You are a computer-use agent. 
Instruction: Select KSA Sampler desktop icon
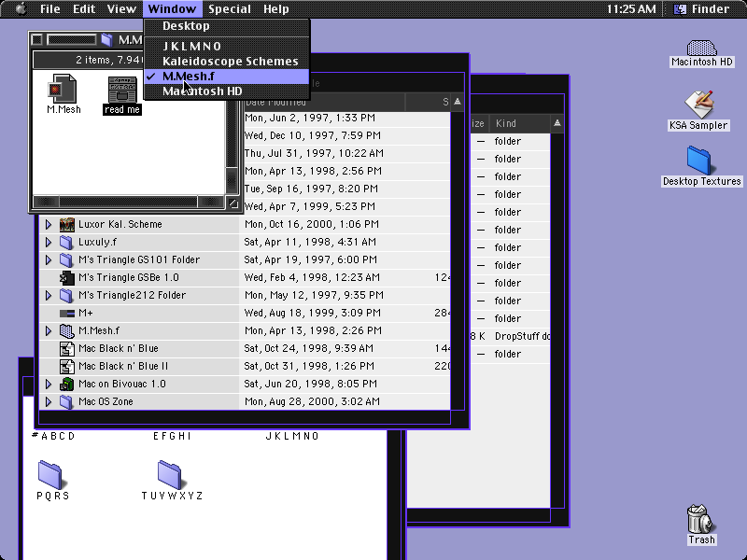[698, 105]
